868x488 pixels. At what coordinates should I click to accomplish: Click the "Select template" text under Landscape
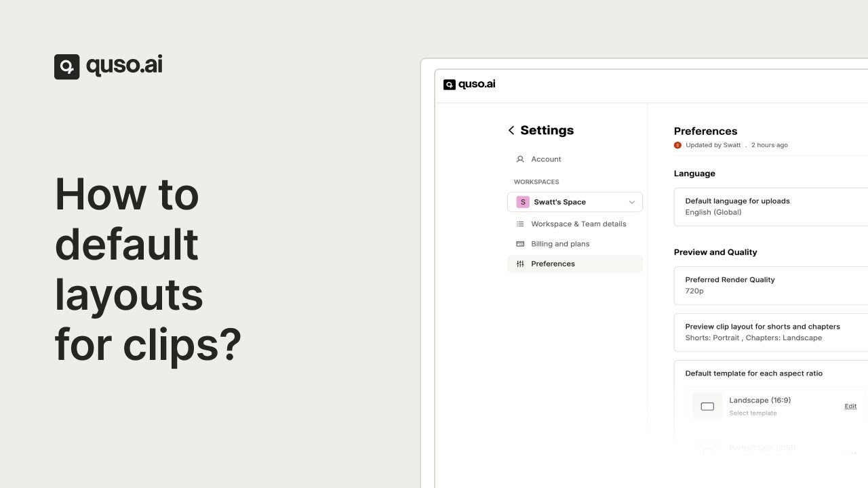tap(753, 413)
